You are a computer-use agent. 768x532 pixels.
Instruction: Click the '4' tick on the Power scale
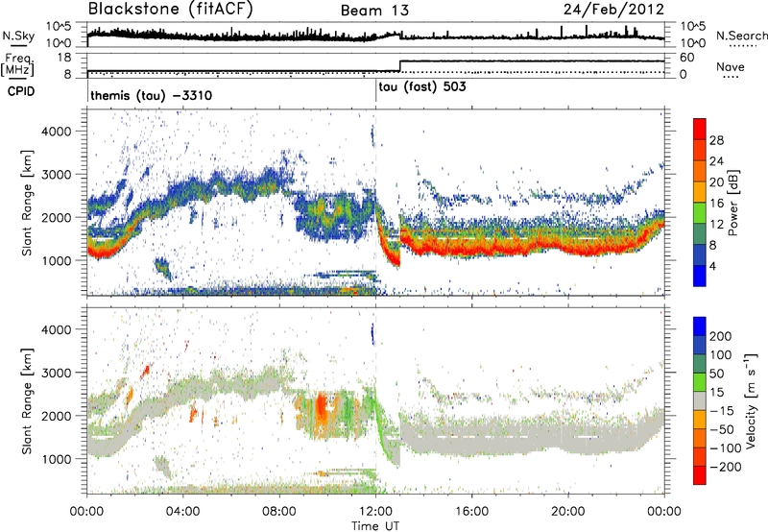713,266
